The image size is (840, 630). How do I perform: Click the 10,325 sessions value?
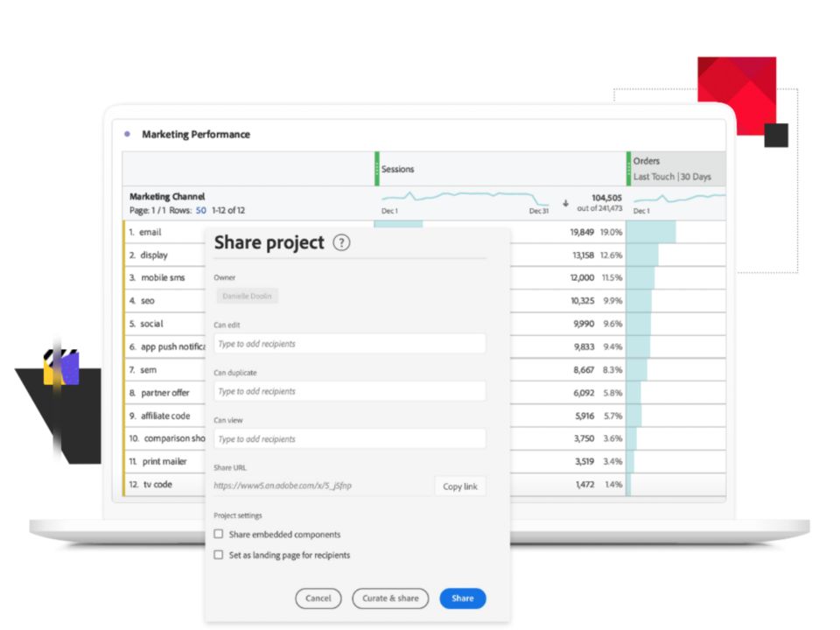click(583, 301)
